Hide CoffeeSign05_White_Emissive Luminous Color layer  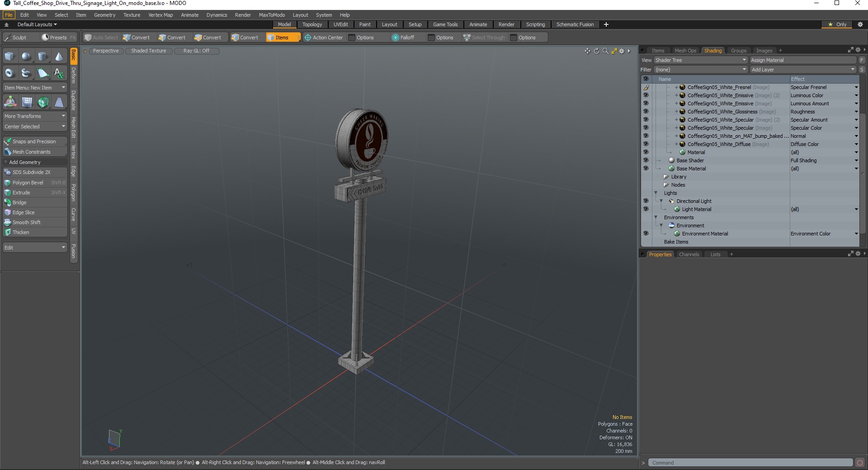tap(646, 95)
